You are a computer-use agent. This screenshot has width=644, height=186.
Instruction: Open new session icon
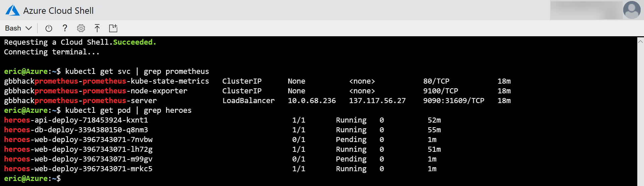[113, 28]
